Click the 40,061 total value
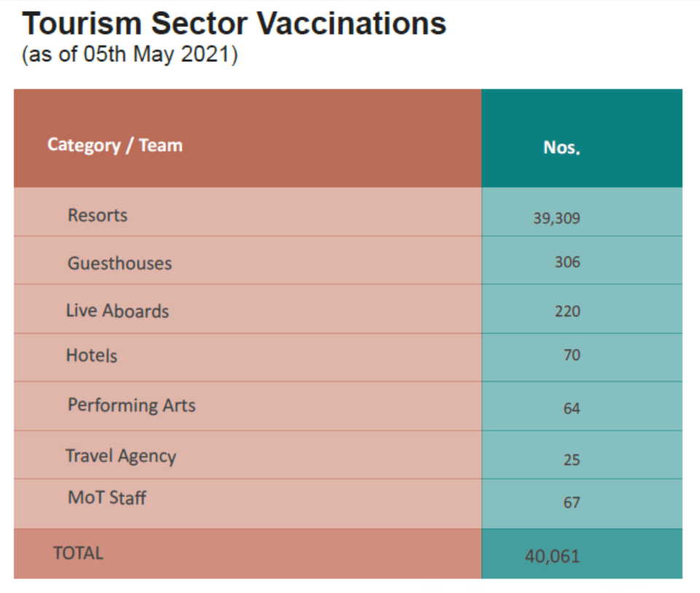Viewport: 700px width, 593px height. (x=552, y=557)
